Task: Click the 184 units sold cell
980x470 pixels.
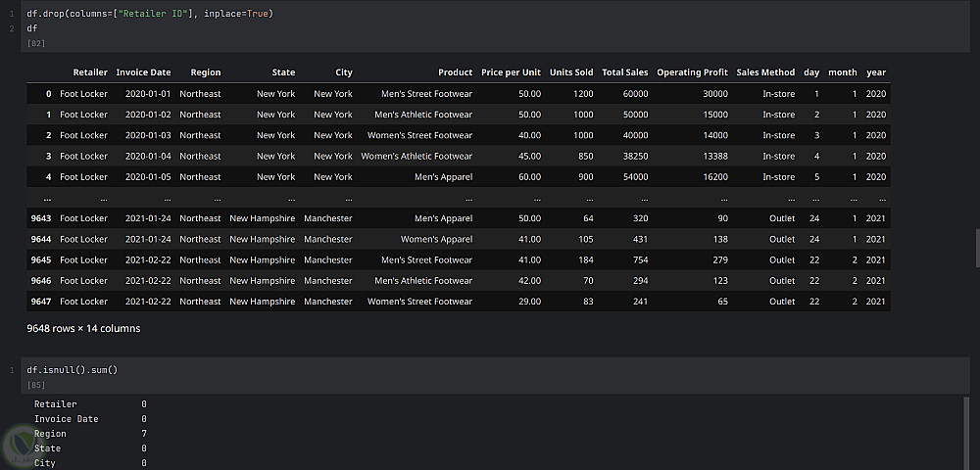Action: click(x=586, y=259)
